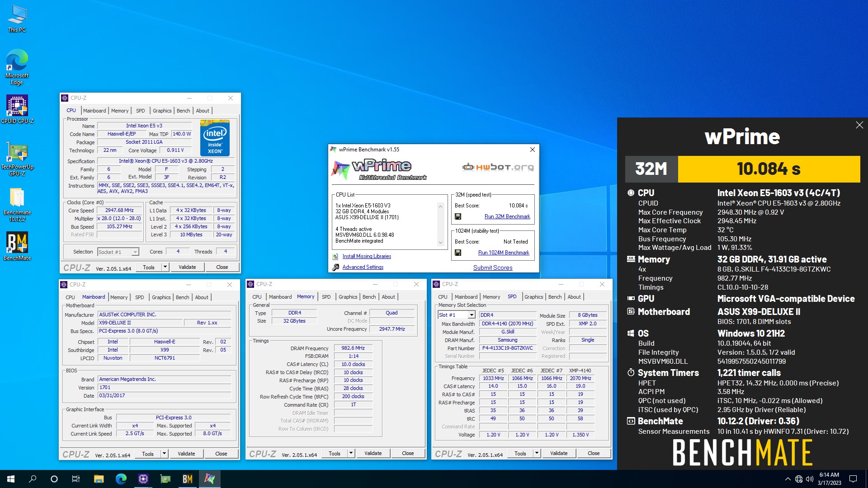Click Close button in CPU-Z Mainboard window
The height and width of the screenshot is (488, 868).
[221, 454]
